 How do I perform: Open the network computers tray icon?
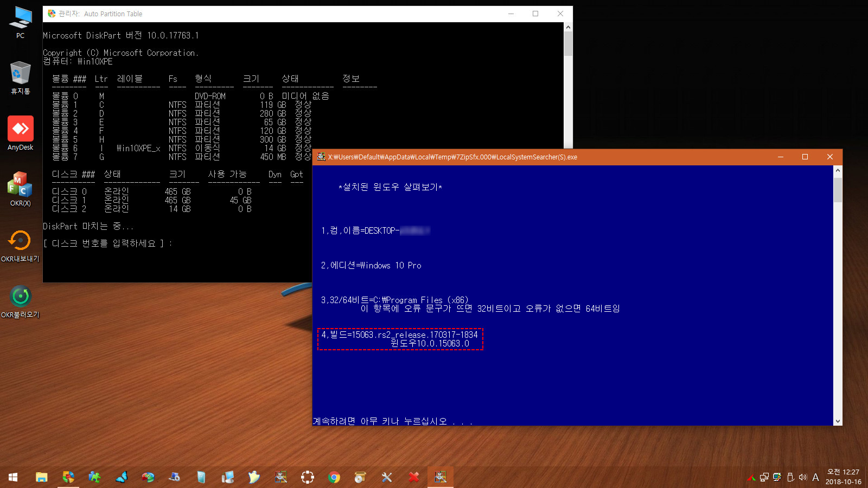pyautogui.click(x=764, y=478)
